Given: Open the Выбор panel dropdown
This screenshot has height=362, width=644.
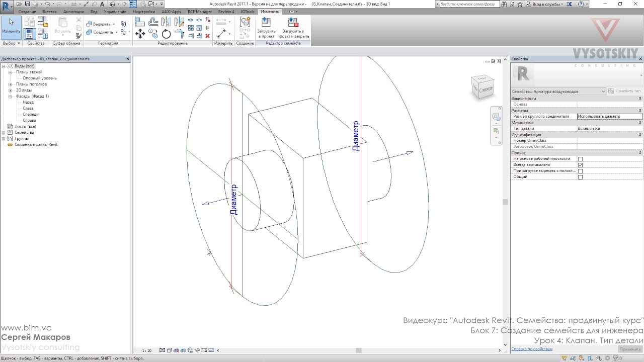Looking at the screenshot, I should point(11,43).
